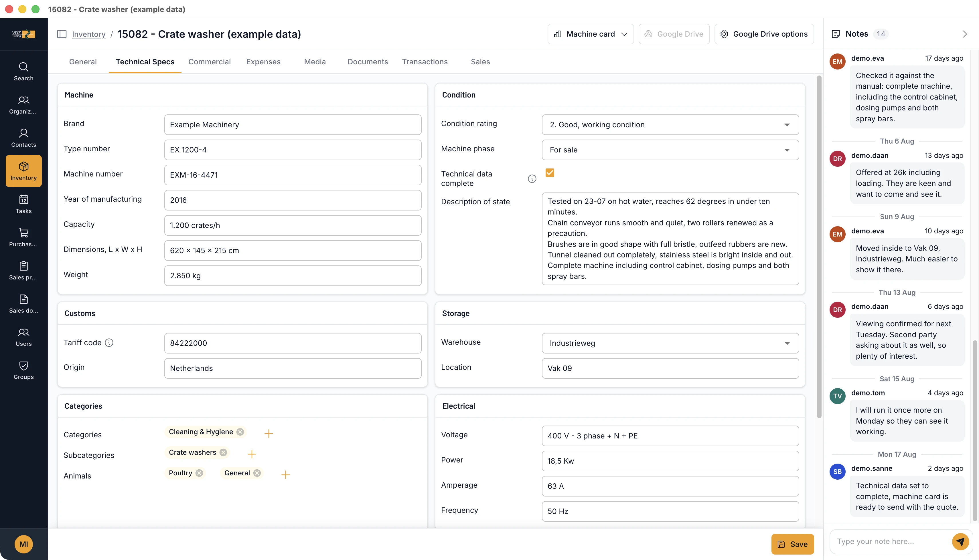Click the main form vertical scrollbar
This screenshot has height=560, width=979.
819,246
